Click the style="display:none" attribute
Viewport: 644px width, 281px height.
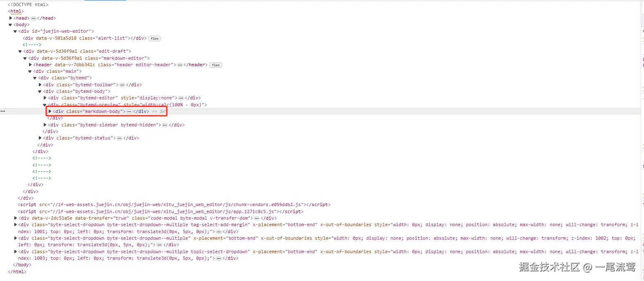148,98
